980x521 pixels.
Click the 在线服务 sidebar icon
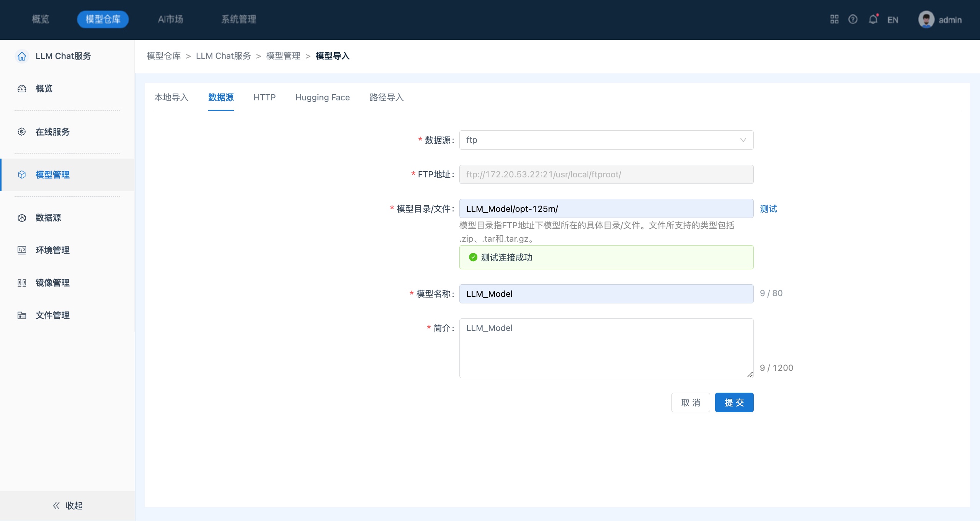[x=22, y=132]
